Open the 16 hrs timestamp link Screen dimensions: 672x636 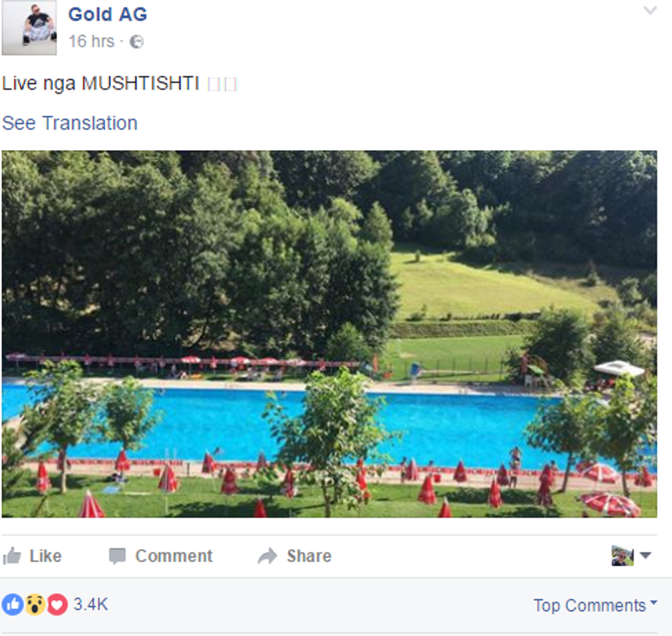[91, 42]
